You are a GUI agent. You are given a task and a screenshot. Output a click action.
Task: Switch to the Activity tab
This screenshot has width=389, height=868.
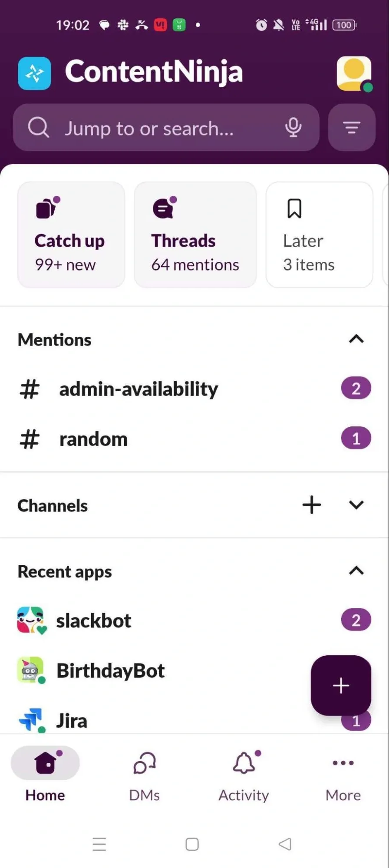click(x=244, y=776)
